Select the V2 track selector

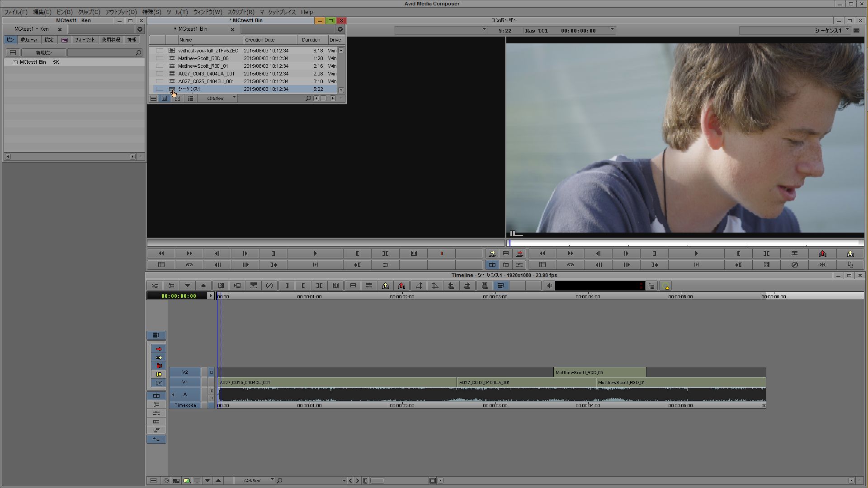(x=185, y=372)
